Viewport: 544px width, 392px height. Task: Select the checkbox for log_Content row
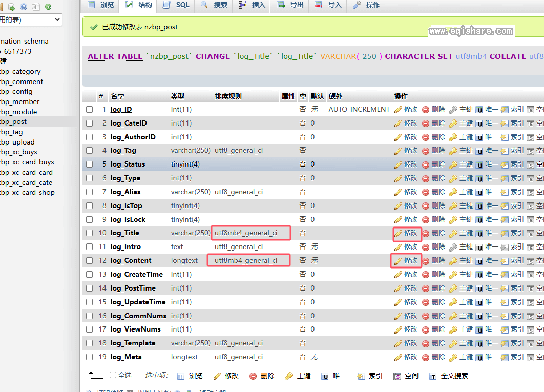click(90, 260)
